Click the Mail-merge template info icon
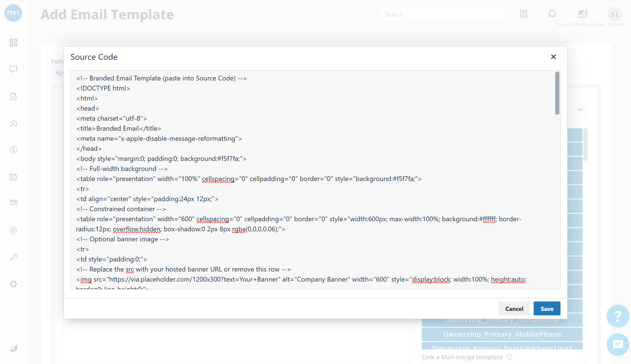631x364 pixels. point(509,357)
